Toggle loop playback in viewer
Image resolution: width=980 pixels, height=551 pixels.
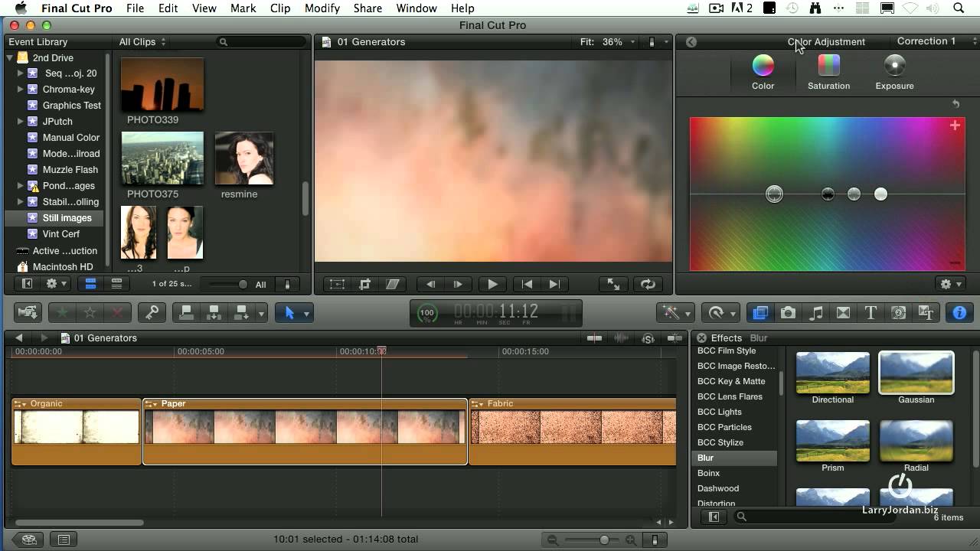648,284
